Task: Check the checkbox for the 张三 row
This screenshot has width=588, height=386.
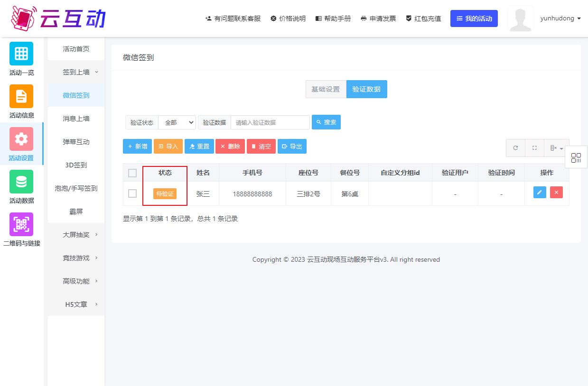Action: point(132,193)
